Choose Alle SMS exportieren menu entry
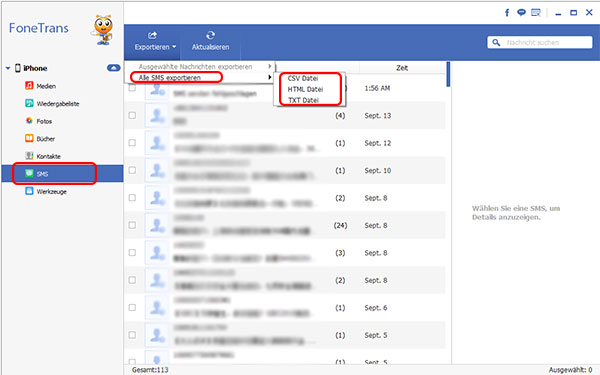 [200, 77]
